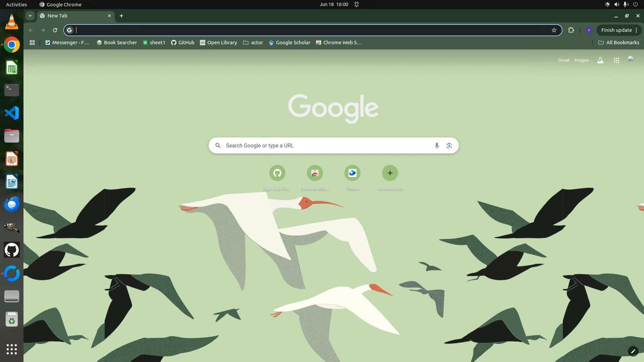Open Search Labs flask icon
Image resolution: width=644 pixels, height=362 pixels.
600,60
